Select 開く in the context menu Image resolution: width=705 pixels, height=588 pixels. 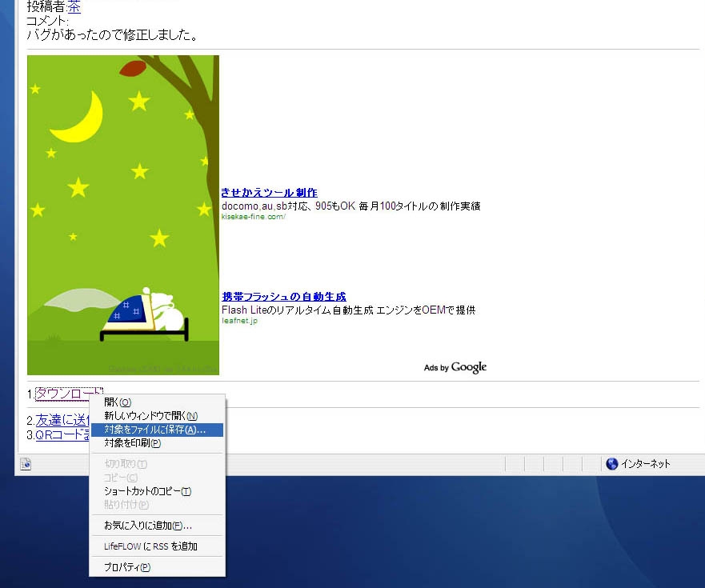(118, 402)
